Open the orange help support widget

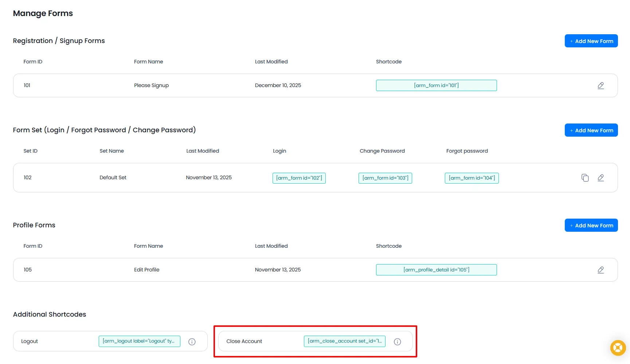point(618,348)
